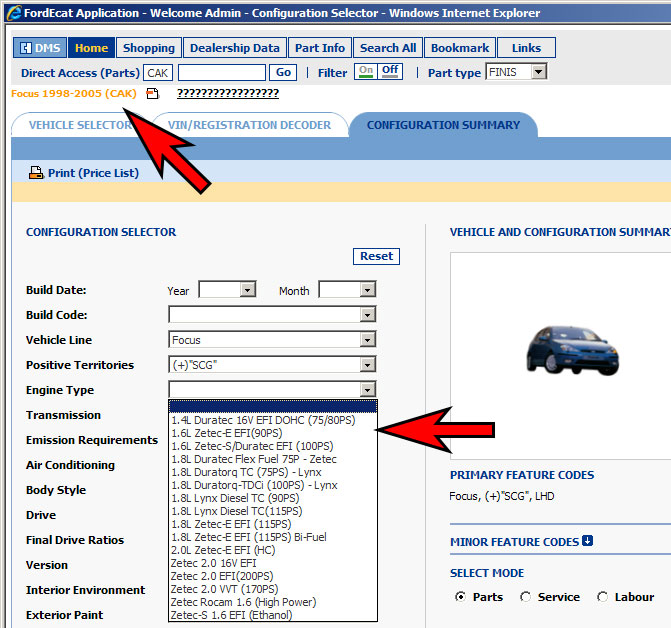Select the blank engine type option
The image size is (671, 628).
point(273,406)
